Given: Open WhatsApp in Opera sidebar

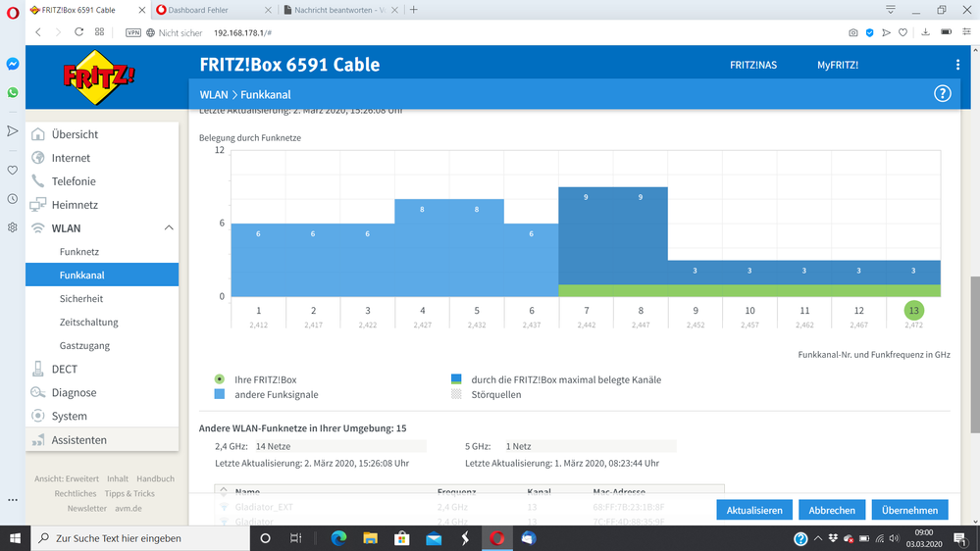Looking at the screenshot, I should click(x=13, y=92).
